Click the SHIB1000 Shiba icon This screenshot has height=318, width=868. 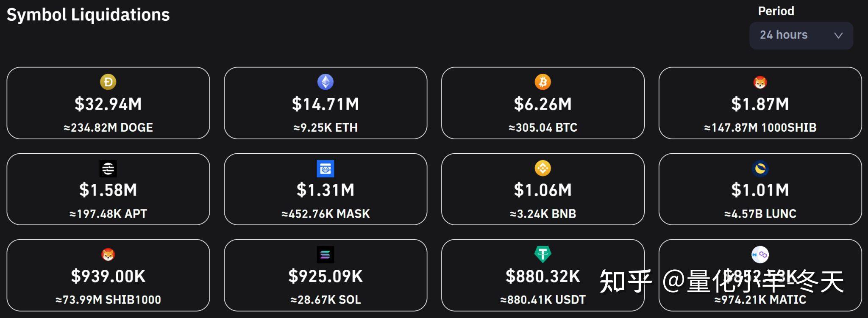click(108, 254)
